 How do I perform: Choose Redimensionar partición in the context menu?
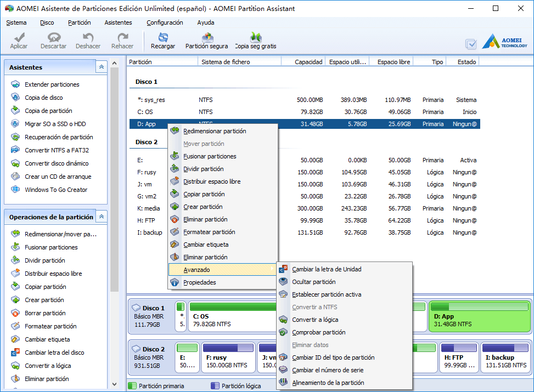tap(223, 131)
